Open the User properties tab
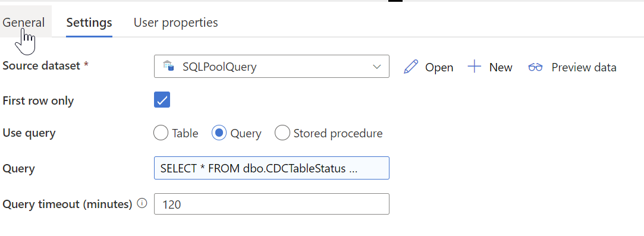The height and width of the screenshot is (236, 644). [176, 22]
